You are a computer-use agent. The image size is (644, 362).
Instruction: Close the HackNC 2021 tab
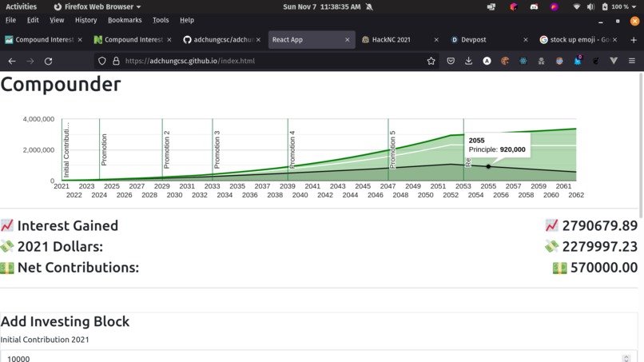pos(436,40)
